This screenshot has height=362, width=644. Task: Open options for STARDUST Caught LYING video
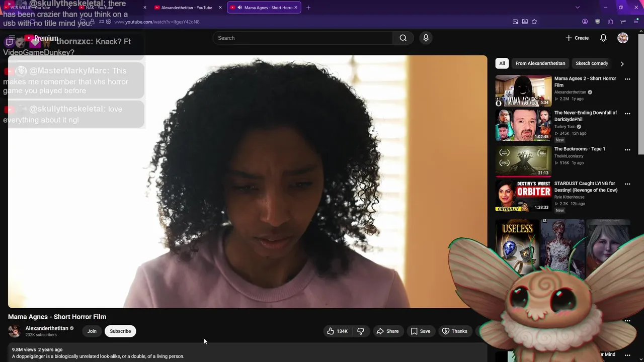click(627, 184)
